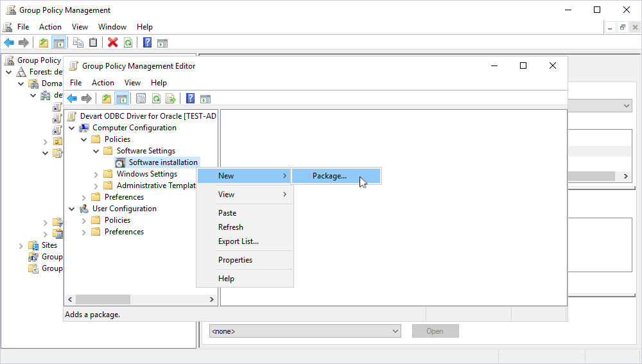Collapse Forest node in Management tree

click(x=8, y=72)
